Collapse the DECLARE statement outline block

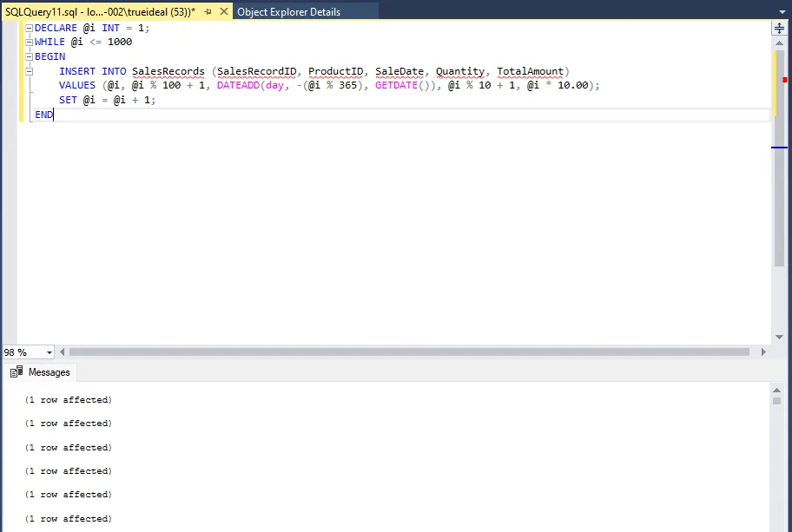click(29, 28)
